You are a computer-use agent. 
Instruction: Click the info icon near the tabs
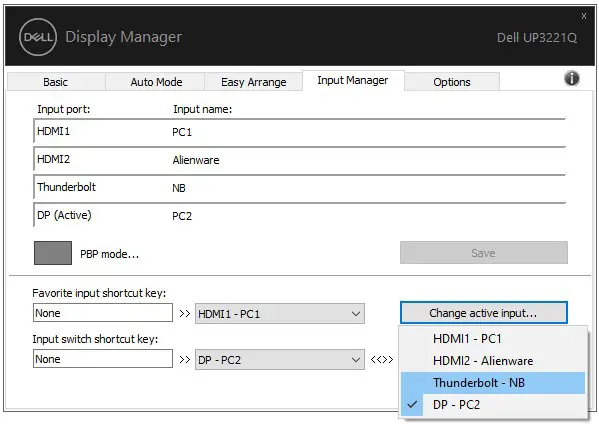coord(571,78)
